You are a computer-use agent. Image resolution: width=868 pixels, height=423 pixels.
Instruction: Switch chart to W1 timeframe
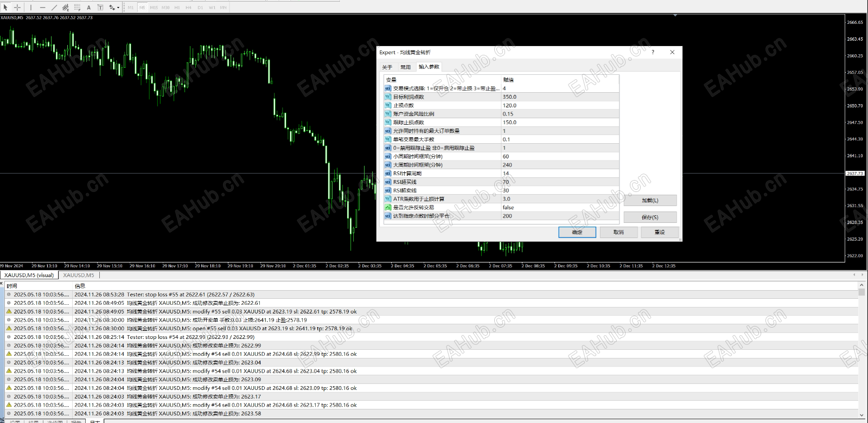click(212, 8)
